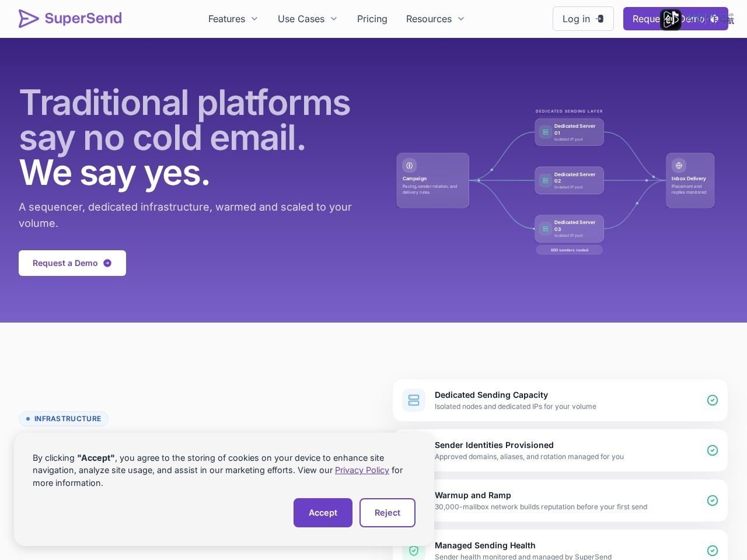Accept cookies in the consent banner

[x=323, y=513]
